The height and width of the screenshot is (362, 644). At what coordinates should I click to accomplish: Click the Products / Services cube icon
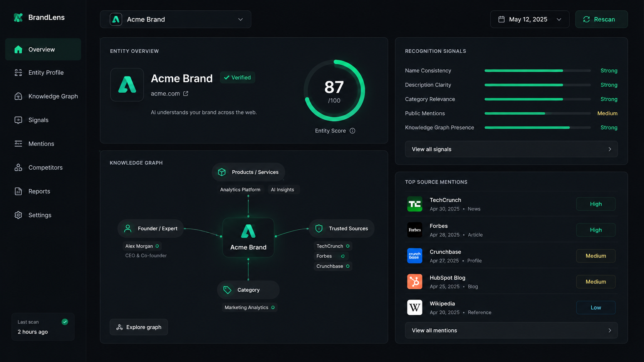click(x=222, y=172)
